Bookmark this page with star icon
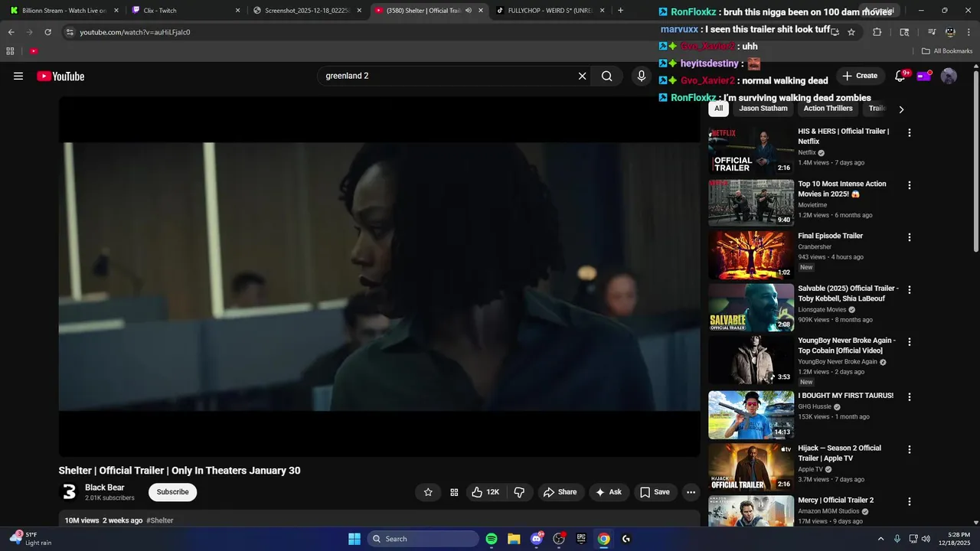Screen dimensions: 980x551 click(851, 32)
